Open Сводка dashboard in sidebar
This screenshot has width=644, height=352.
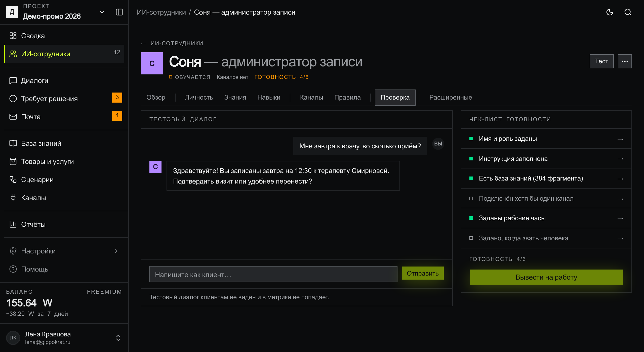coord(64,36)
